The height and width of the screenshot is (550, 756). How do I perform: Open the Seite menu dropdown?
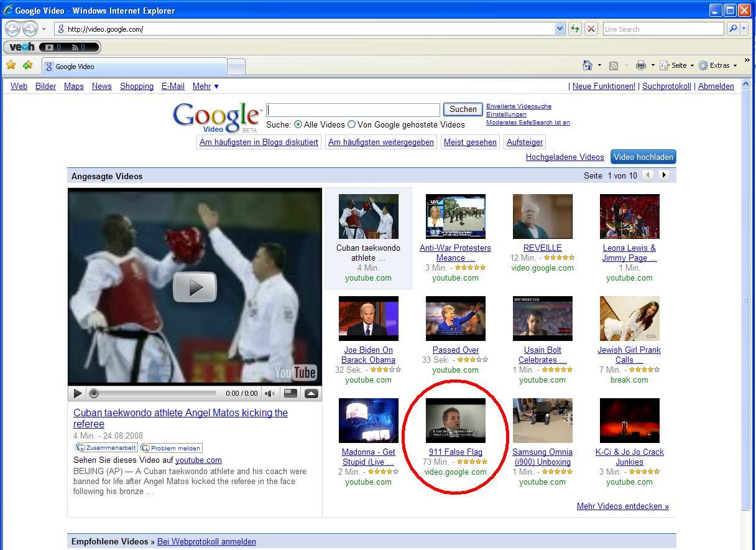677,65
